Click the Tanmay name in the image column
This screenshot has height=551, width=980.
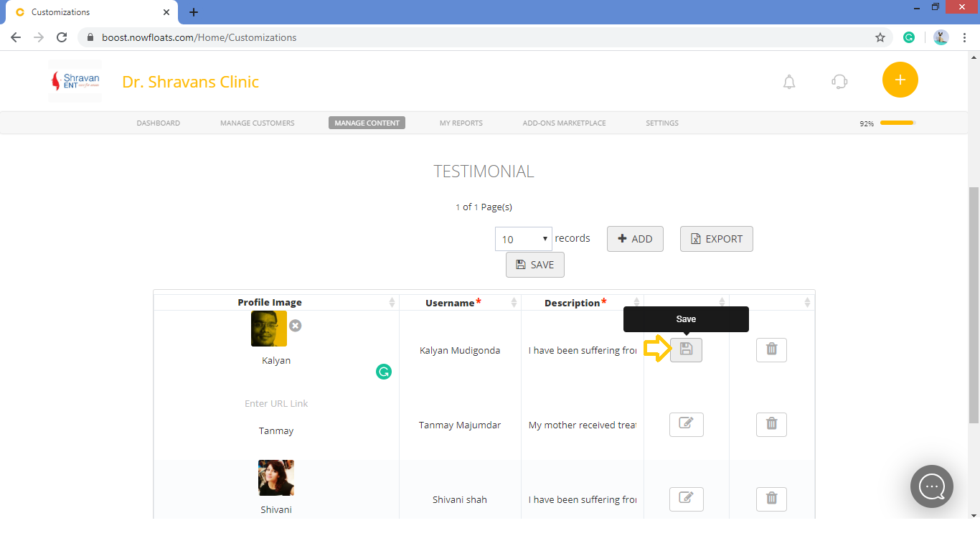[x=276, y=430]
